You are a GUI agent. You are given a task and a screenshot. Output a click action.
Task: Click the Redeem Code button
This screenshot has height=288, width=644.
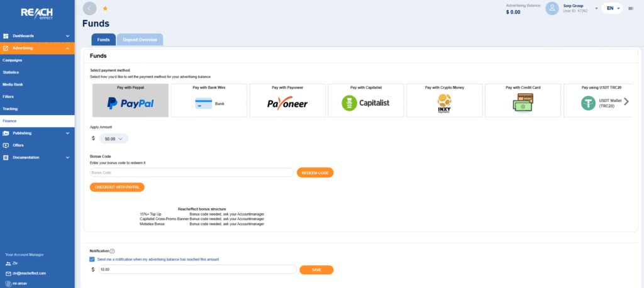tap(315, 173)
